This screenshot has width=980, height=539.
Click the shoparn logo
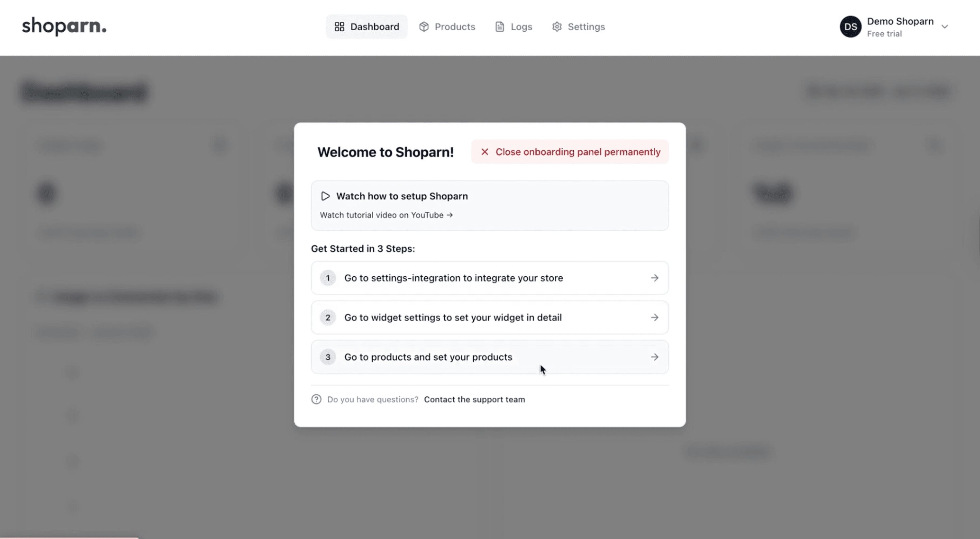click(64, 26)
